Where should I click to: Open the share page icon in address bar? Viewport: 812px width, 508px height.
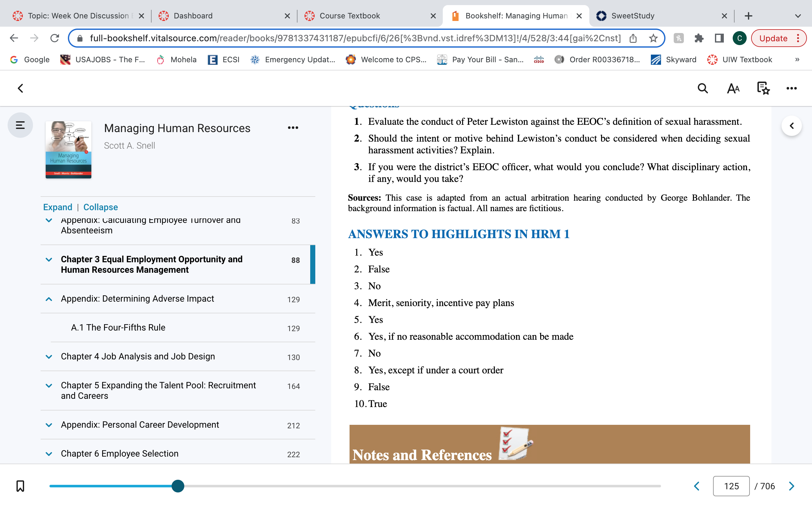pos(633,38)
